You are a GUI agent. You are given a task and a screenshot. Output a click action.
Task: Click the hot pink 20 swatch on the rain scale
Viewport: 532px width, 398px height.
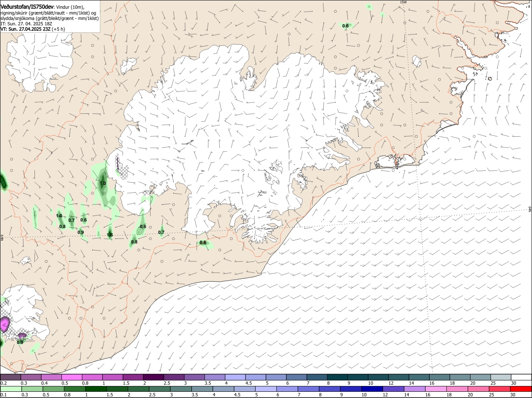(478, 389)
